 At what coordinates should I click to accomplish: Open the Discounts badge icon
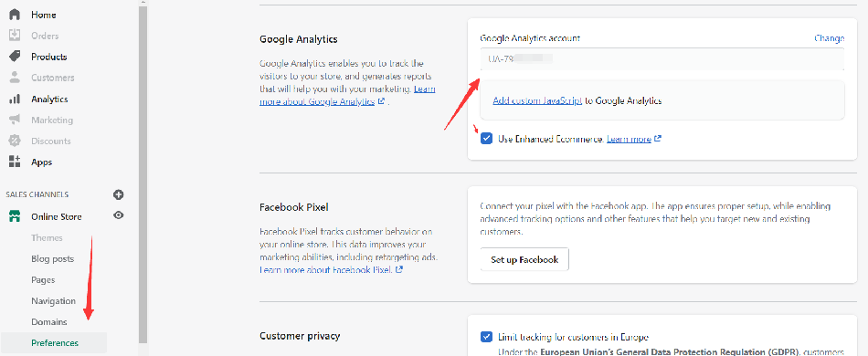15,141
